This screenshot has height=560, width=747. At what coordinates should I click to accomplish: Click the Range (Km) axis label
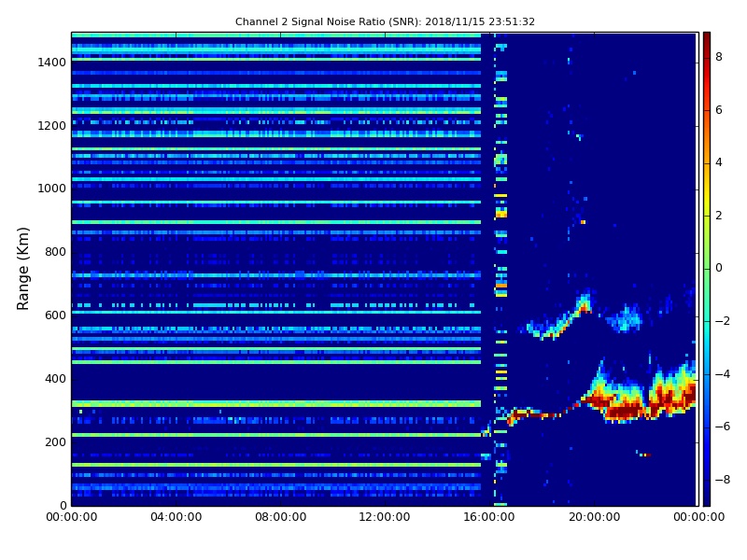(x=22, y=269)
